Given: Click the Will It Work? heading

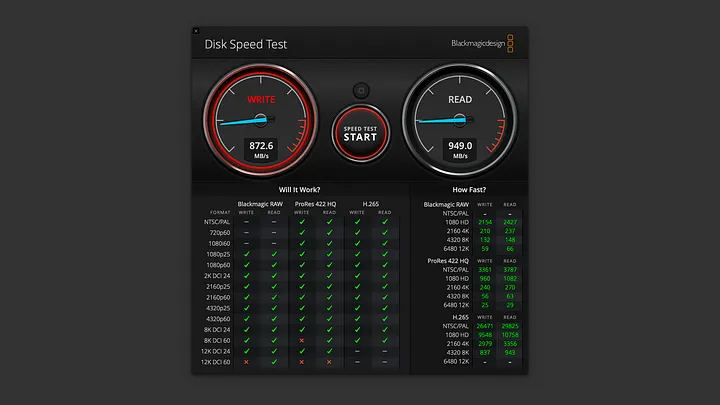Looking at the screenshot, I should (x=299, y=190).
